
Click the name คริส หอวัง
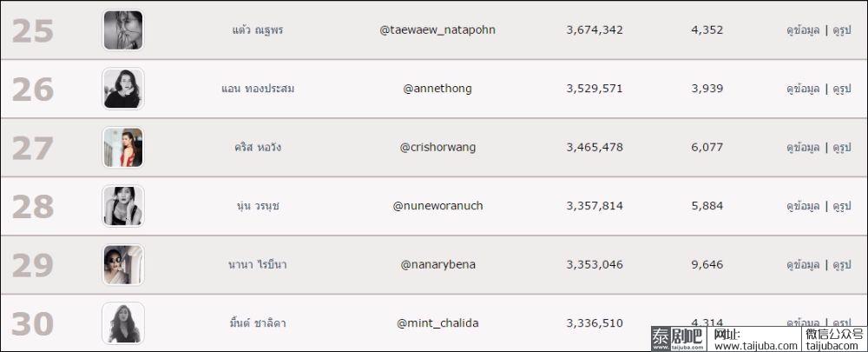[x=258, y=148]
